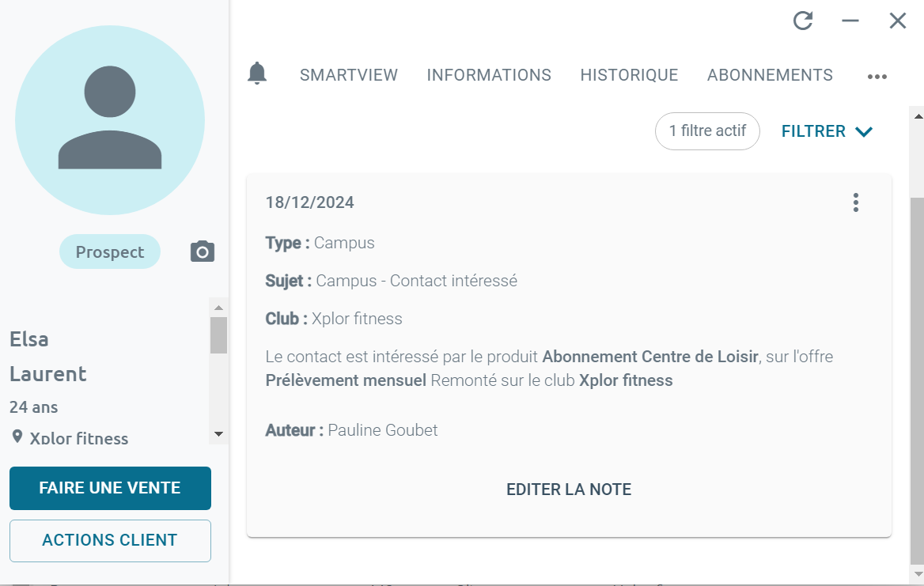Click the '1 filtre actif' chip
This screenshot has width=924, height=586.
pos(707,131)
